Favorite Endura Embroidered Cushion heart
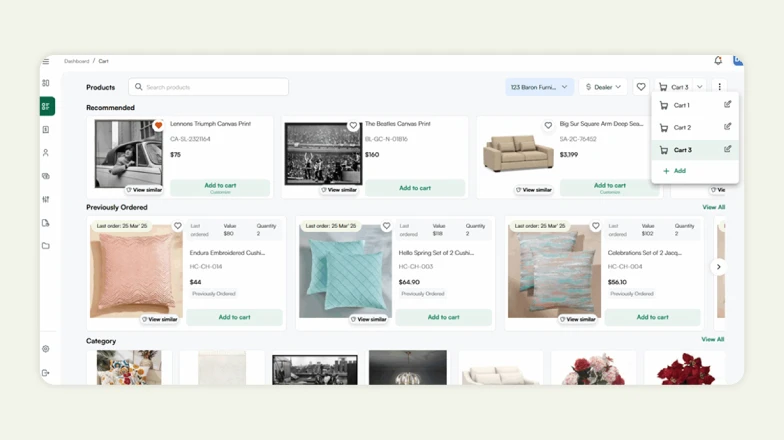This screenshot has width=784, height=440. coord(178,226)
